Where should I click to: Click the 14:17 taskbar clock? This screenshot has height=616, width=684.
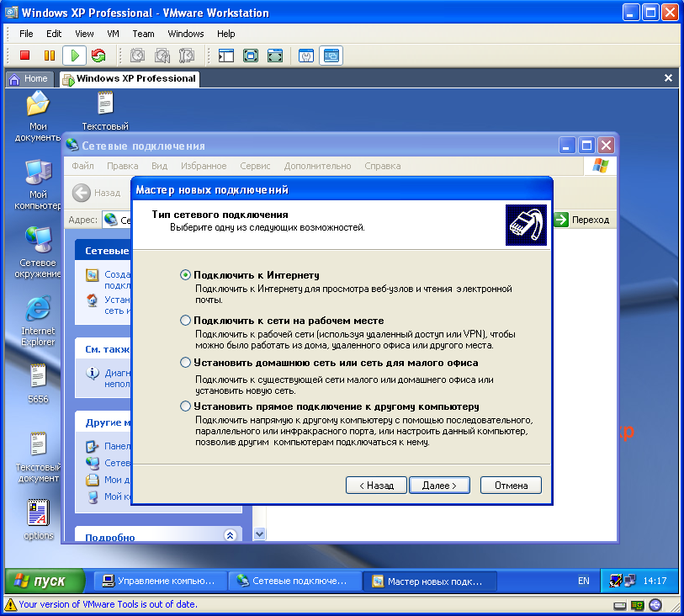[x=655, y=581]
